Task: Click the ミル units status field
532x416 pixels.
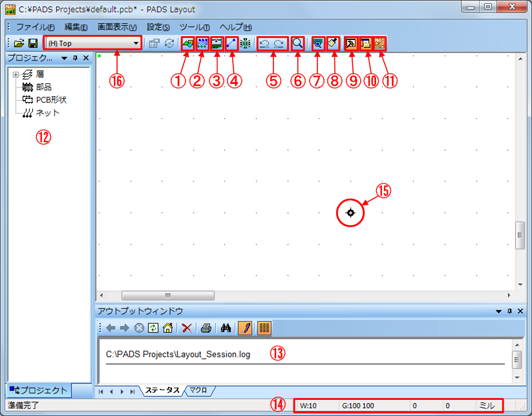Action: tap(488, 406)
